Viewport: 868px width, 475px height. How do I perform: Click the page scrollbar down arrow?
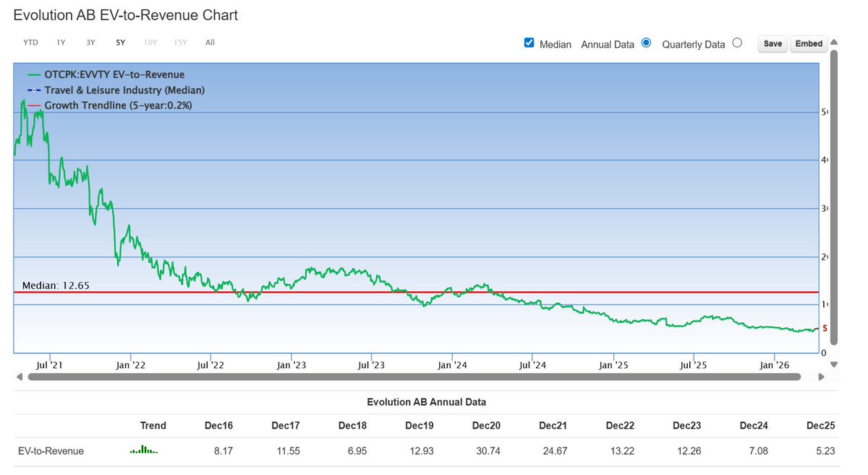pyautogui.click(x=833, y=364)
